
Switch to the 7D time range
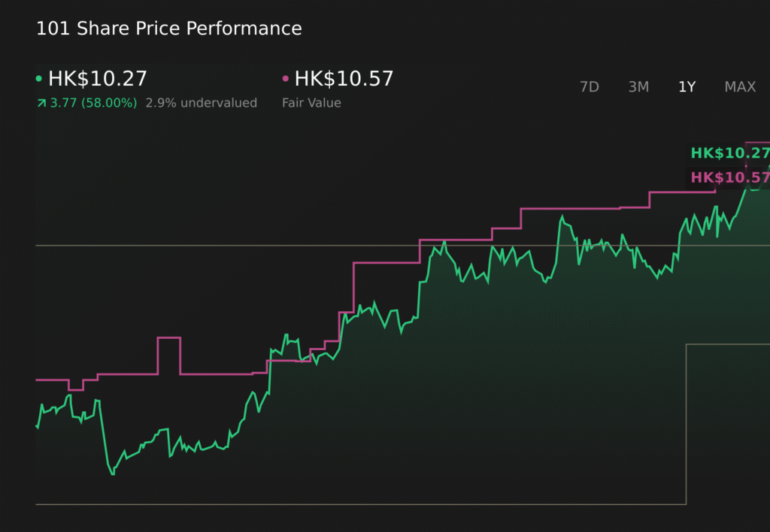(x=590, y=86)
